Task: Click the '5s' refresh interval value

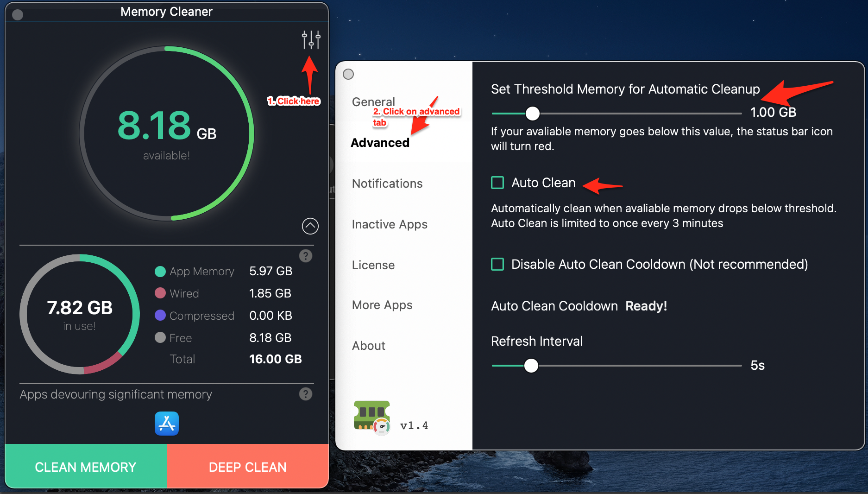Action: [x=758, y=366]
